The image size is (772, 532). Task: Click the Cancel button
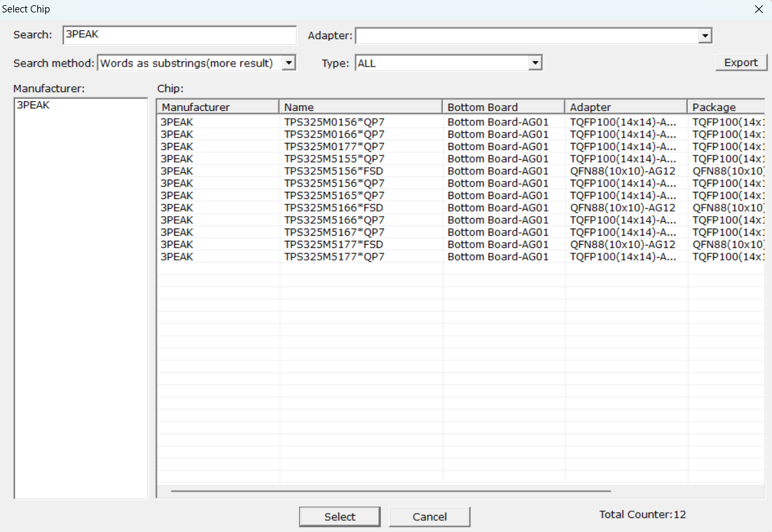click(430, 517)
